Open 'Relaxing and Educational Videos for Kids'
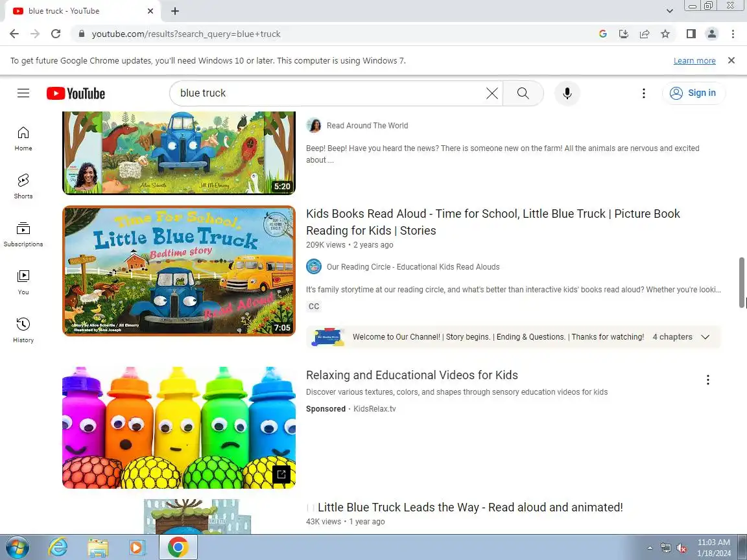This screenshot has width=747, height=560. pos(412,375)
